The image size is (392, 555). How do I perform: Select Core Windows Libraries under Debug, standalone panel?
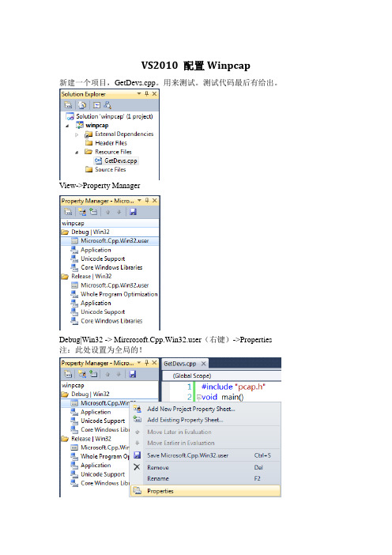(107, 267)
